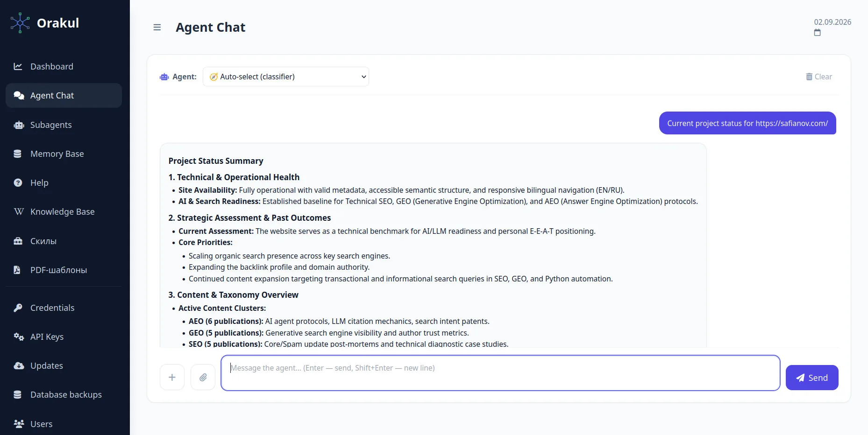Navigate to Knowledge Base
The height and width of the screenshot is (435, 868).
point(64,212)
